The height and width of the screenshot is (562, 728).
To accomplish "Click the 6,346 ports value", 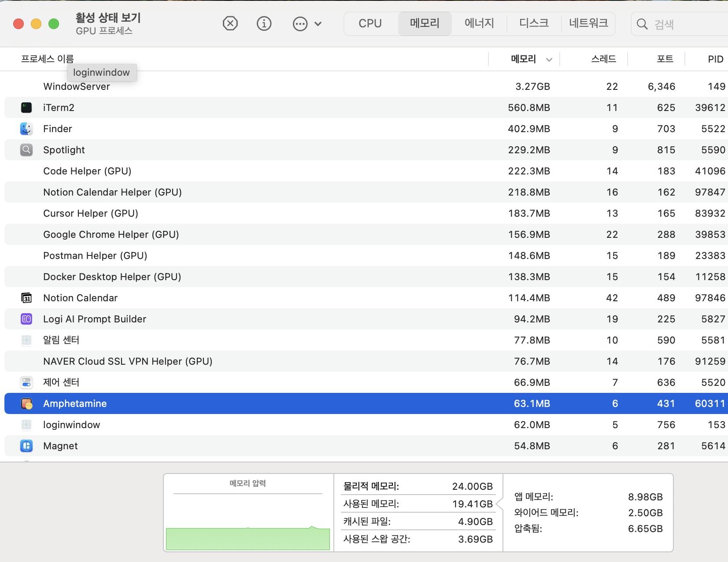I will point(661,86).
